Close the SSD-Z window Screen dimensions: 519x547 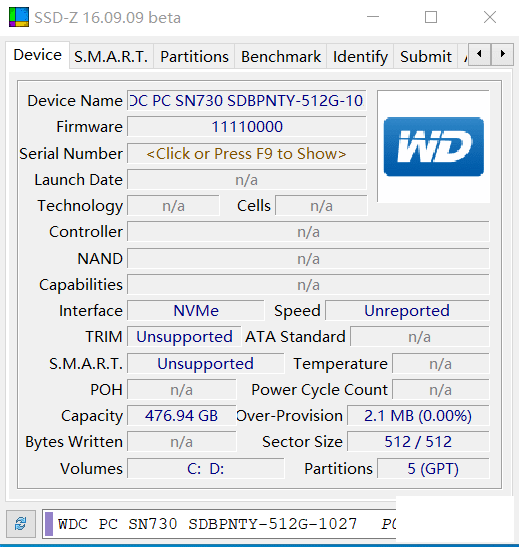pyautogui.click(x=490, y=17)
